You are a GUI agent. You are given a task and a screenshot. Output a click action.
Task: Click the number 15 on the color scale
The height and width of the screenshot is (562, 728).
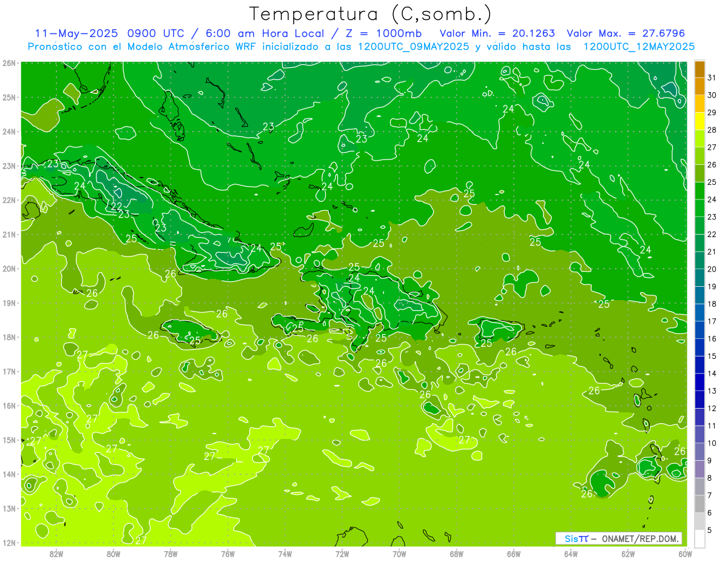[712, 356]
